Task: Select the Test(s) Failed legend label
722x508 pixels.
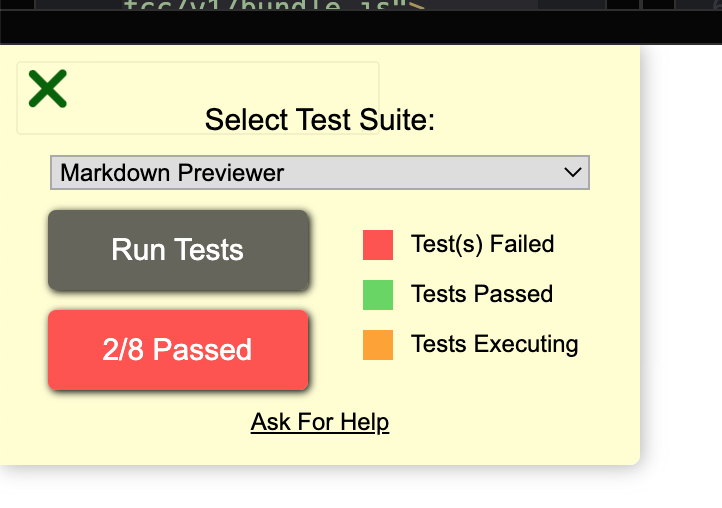Action: pos(482,244)
